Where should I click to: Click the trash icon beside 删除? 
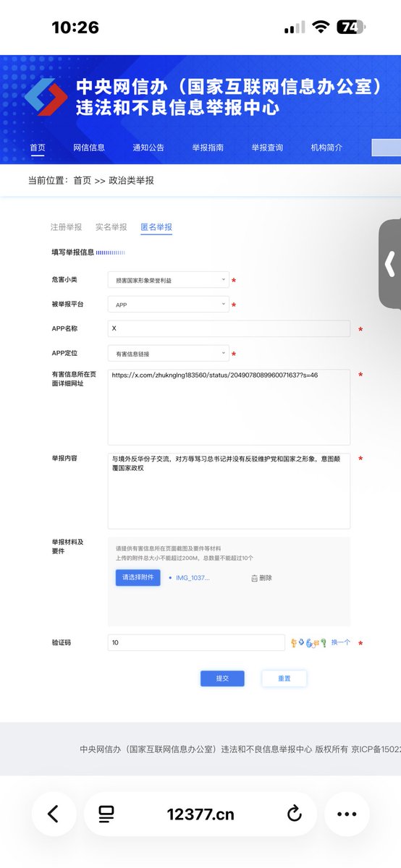[254, 578]
